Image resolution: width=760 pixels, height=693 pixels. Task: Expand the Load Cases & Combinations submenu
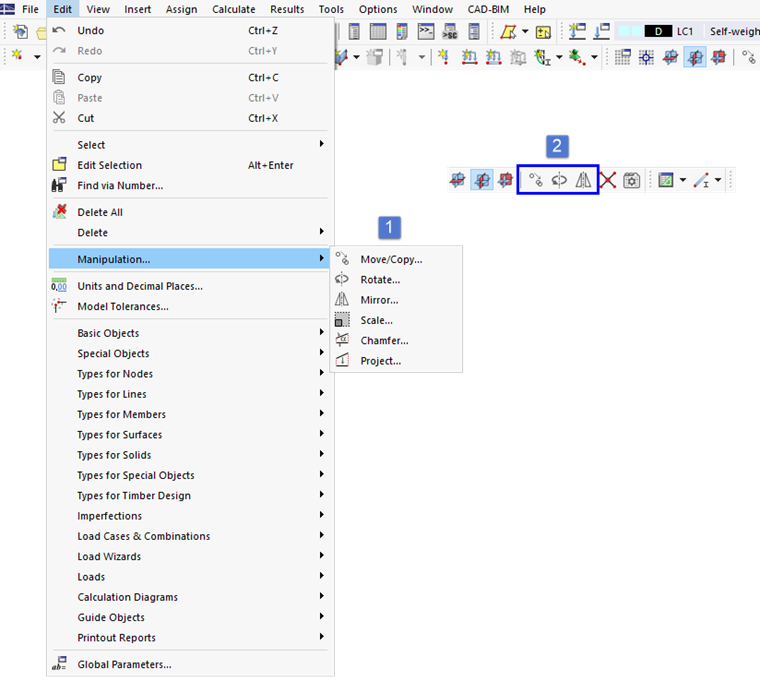[x=190, y=536]
